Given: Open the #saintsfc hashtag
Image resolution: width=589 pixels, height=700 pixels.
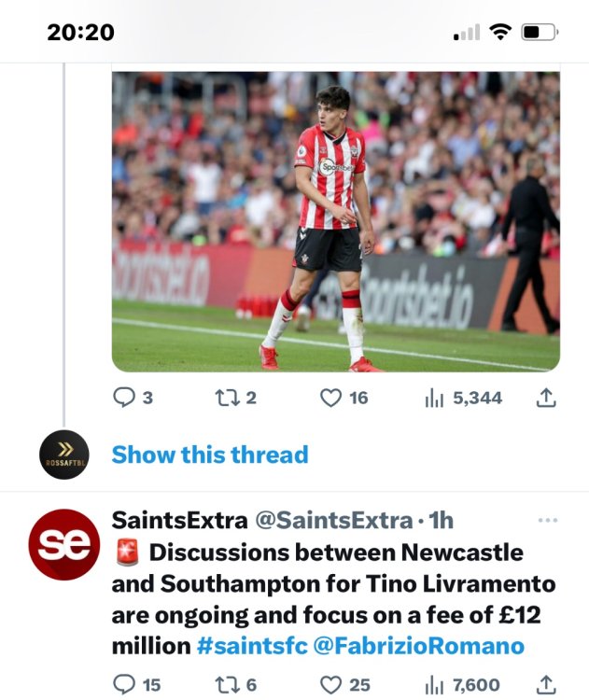Looking at the screenshot, I should (x=253, y=646).
